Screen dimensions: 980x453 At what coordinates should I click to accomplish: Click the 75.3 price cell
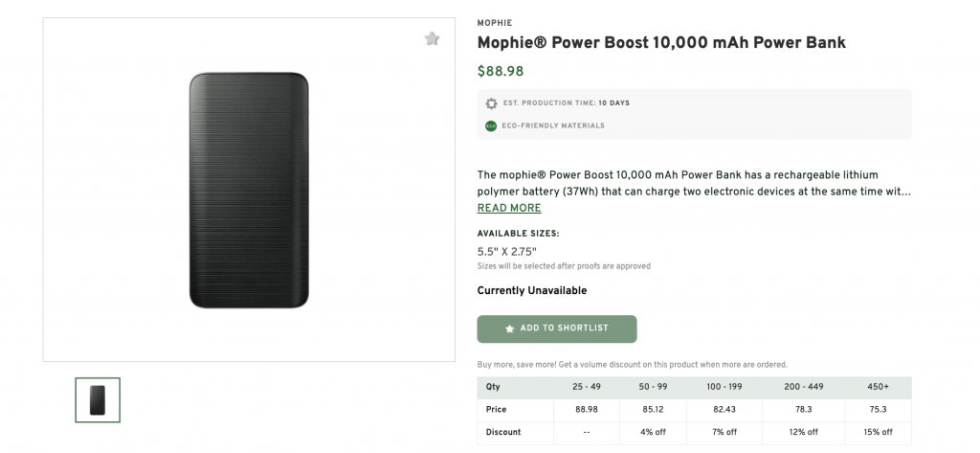(x=878, y=410)
